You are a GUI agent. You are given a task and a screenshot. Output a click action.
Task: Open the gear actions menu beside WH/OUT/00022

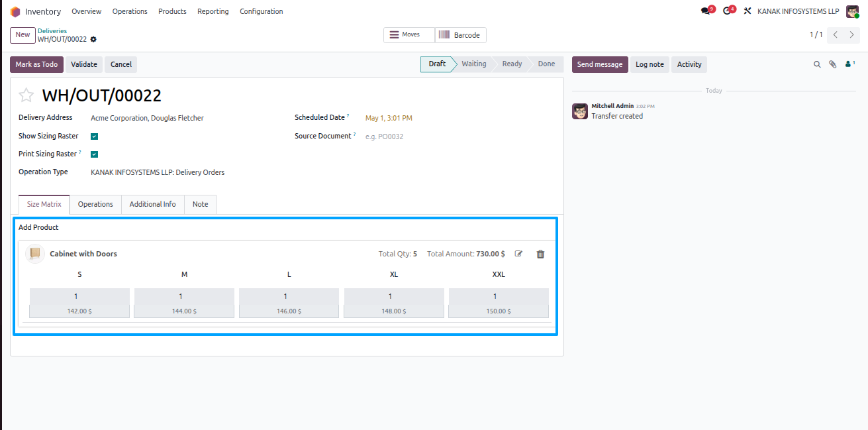point(93,40)
